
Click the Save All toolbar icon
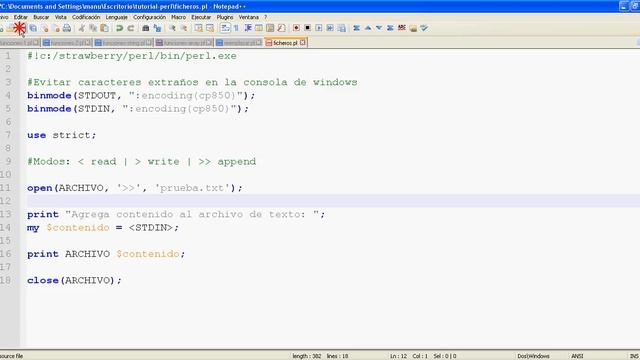point(33,28)
